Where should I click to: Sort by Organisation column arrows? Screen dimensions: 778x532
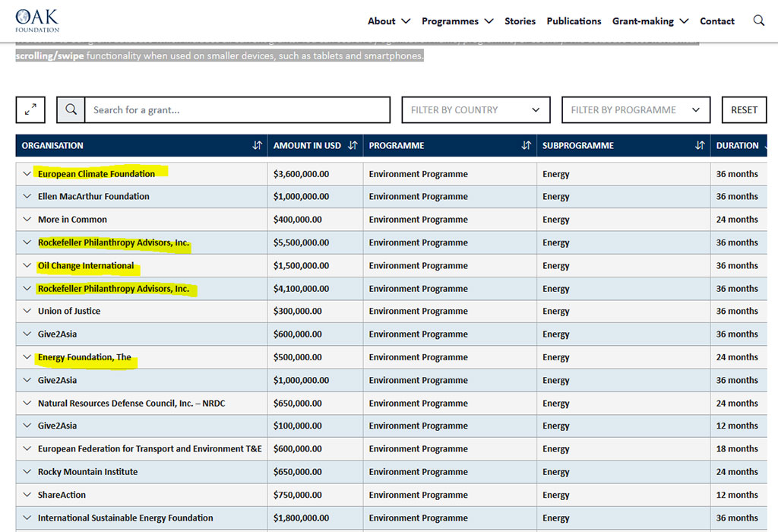257,146
